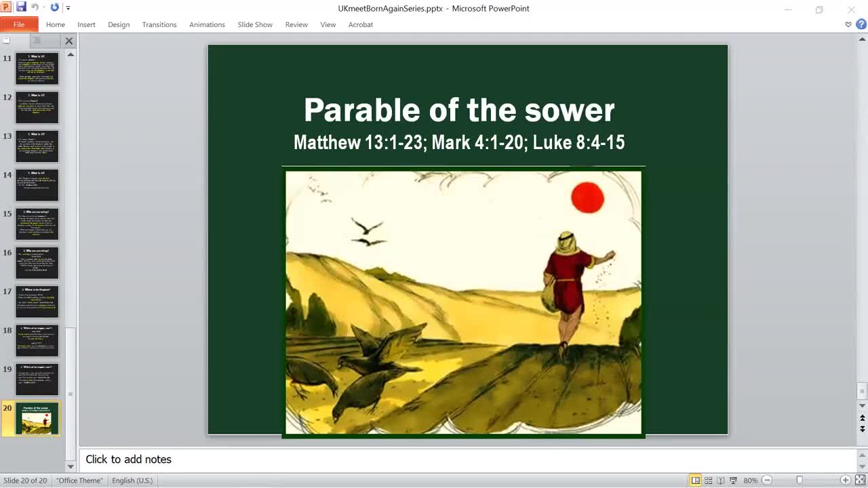This screenshot has width=868, height=488.
Task: Select slide 19 thumbnail
Action: [37, 380]
